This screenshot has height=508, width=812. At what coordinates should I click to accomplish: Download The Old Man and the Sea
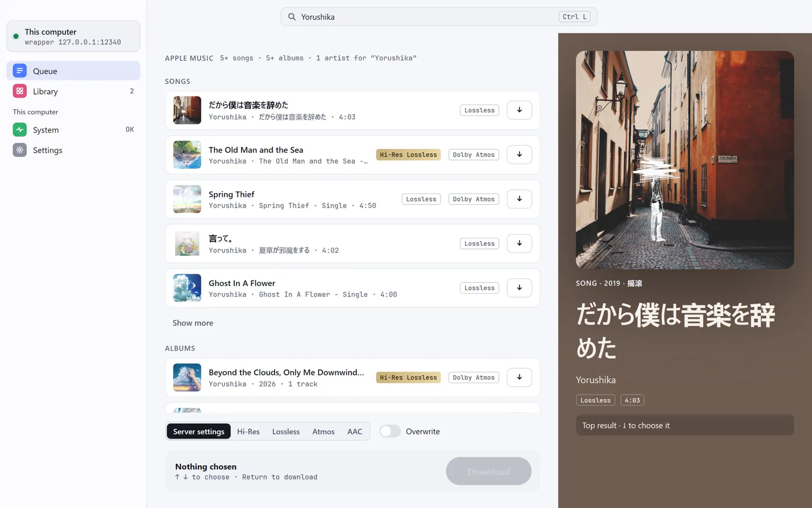519,154
